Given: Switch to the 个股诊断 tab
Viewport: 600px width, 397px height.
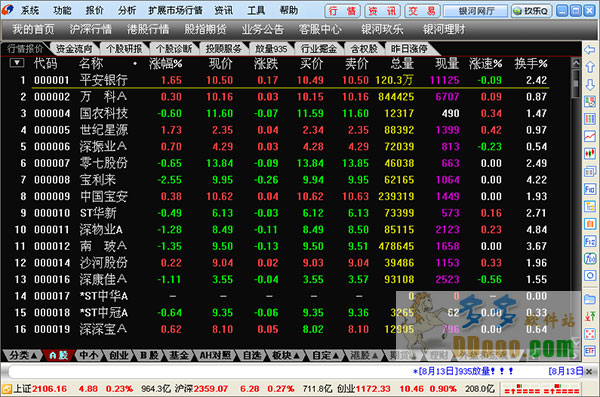Looking at the screenshot, I should (174, 49).
